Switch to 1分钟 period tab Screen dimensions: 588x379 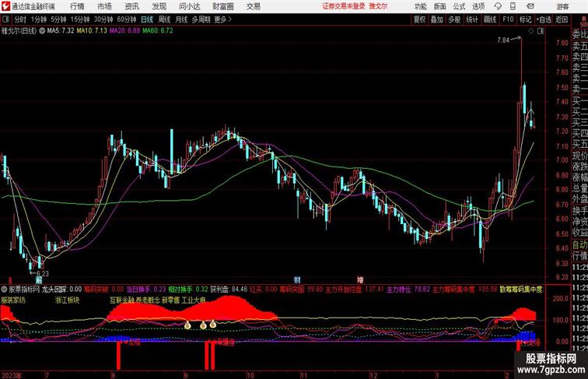[x=39, y=19]
